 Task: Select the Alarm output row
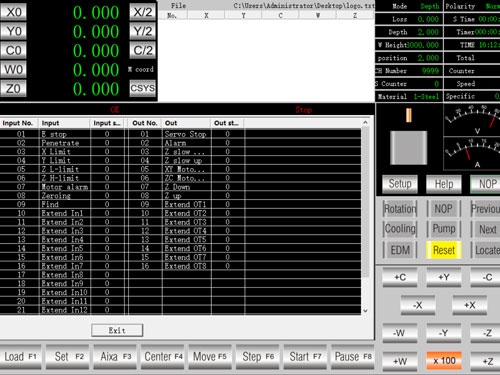[187, 143]
